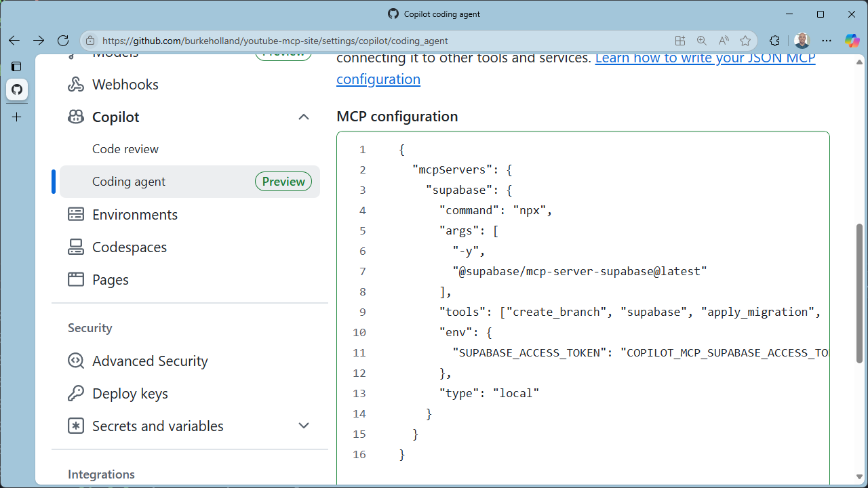The image size is (868, 488).
Task: Switch to the Copilot coding agent tab
Action: [x=434, y=14]
